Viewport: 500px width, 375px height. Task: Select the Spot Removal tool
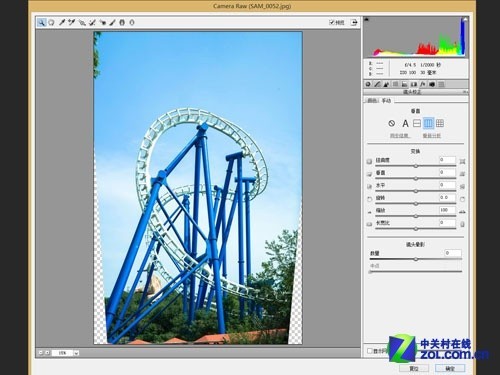(92, 22)
